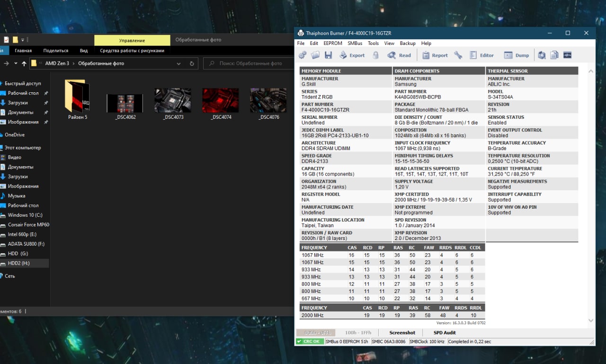This screenshot has width=606, height=364.
Task: Open the Главная ribbon tab in Explorer
Action: [23, 51]
